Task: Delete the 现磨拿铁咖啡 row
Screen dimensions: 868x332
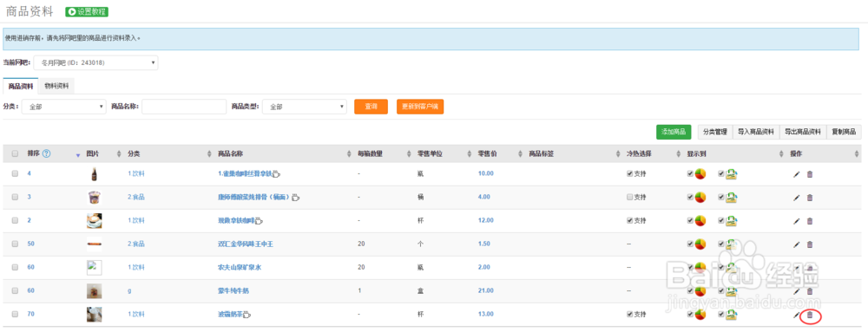Action: [810, 221]
